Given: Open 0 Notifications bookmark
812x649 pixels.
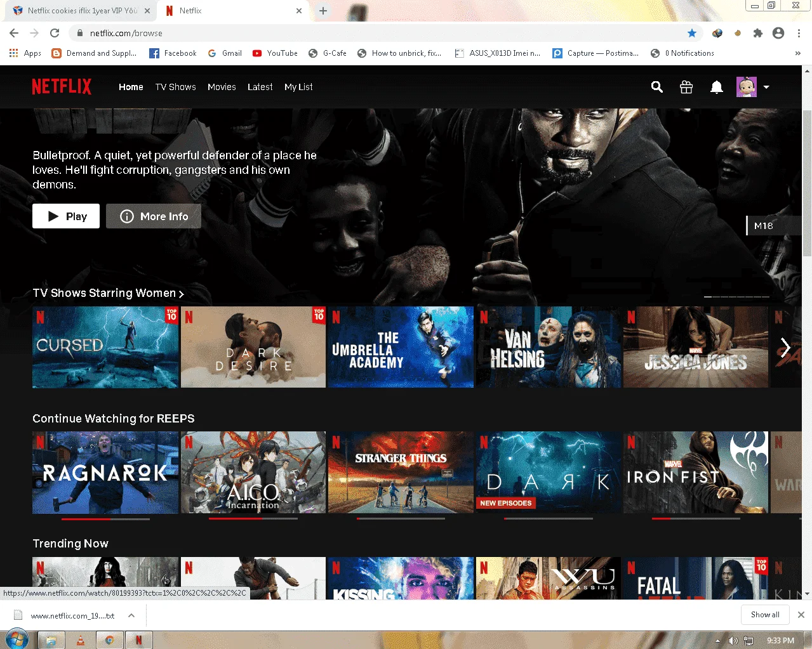Looking at the screenshot, I should 682,53.
